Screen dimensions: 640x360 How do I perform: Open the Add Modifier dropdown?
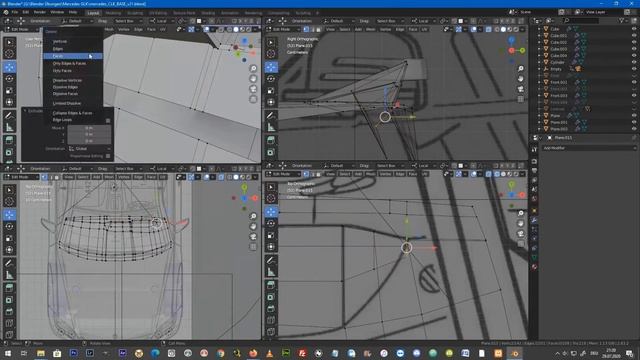coord(589,148)
